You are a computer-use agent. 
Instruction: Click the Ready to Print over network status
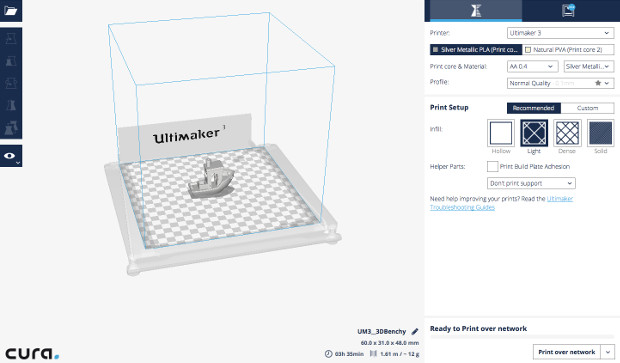click(x=478, y=328)
